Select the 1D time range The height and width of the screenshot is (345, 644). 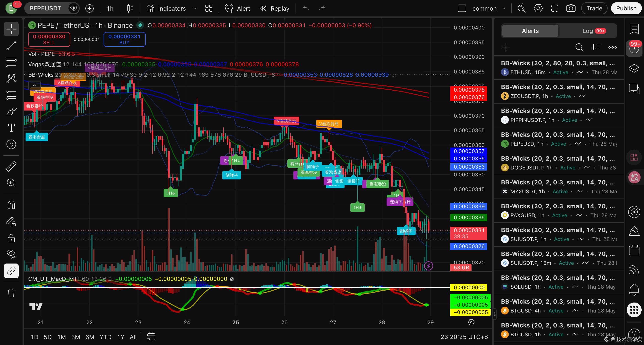coord(34,337)
